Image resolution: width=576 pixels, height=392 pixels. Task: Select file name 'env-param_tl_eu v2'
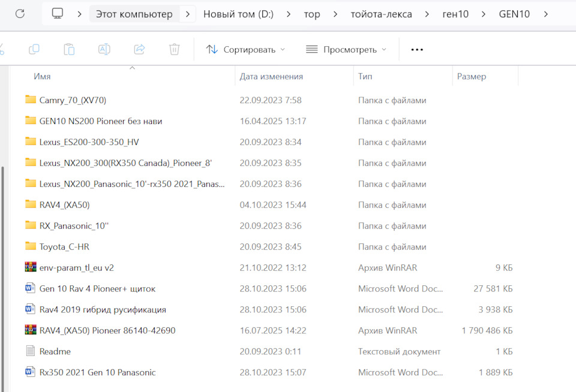pyautogui.click(x=76, y=267)
